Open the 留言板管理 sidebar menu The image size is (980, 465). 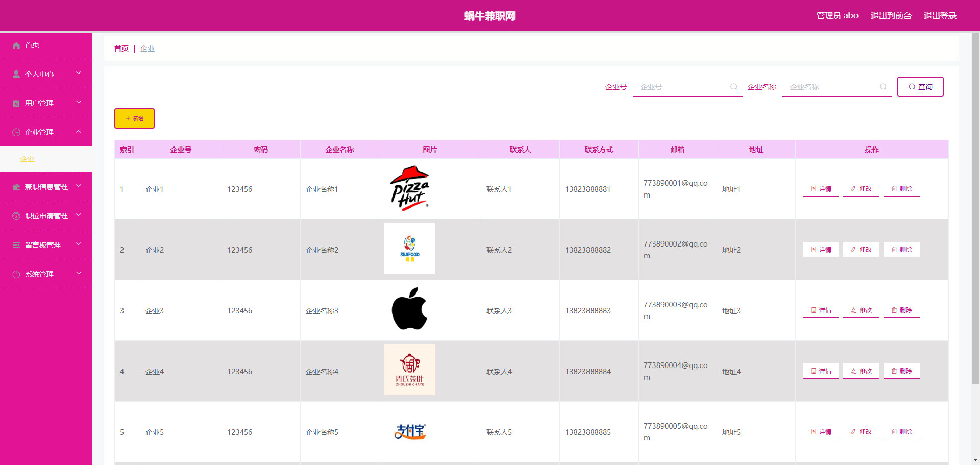(x=46, y=245)
